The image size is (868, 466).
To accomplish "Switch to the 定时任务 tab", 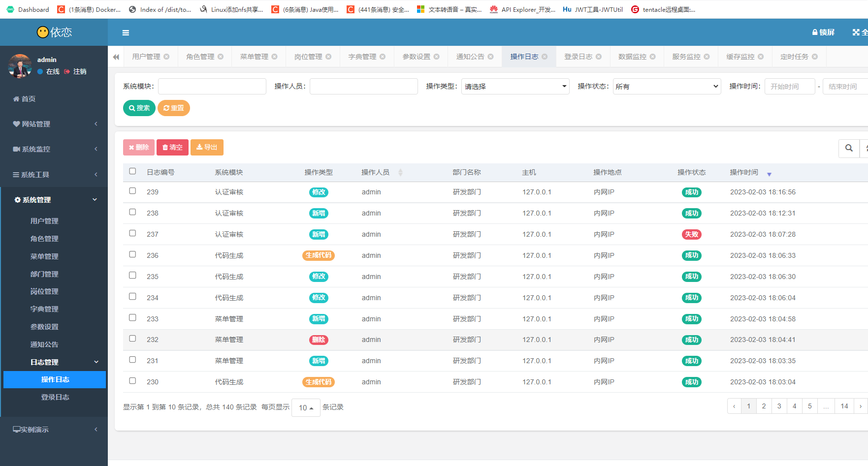I will [x=794, y=57].
